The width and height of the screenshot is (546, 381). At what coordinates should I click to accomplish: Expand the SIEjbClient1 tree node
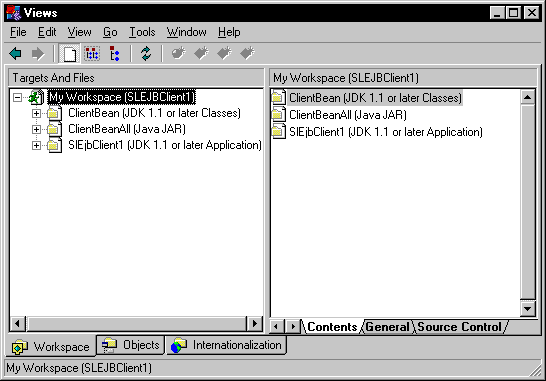pos(36,145)
